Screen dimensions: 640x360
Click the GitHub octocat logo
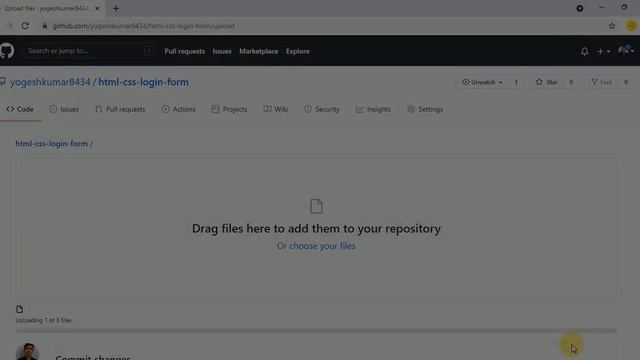7,51
